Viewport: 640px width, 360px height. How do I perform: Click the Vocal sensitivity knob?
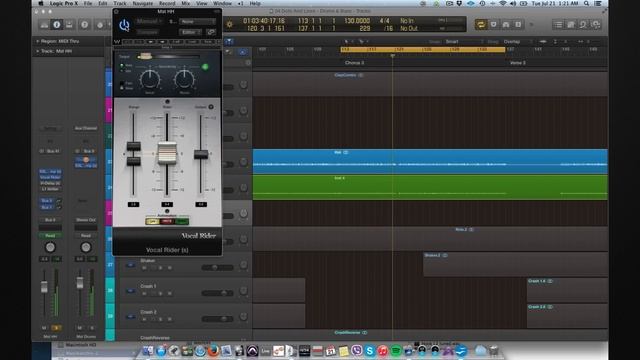(150, 80)
